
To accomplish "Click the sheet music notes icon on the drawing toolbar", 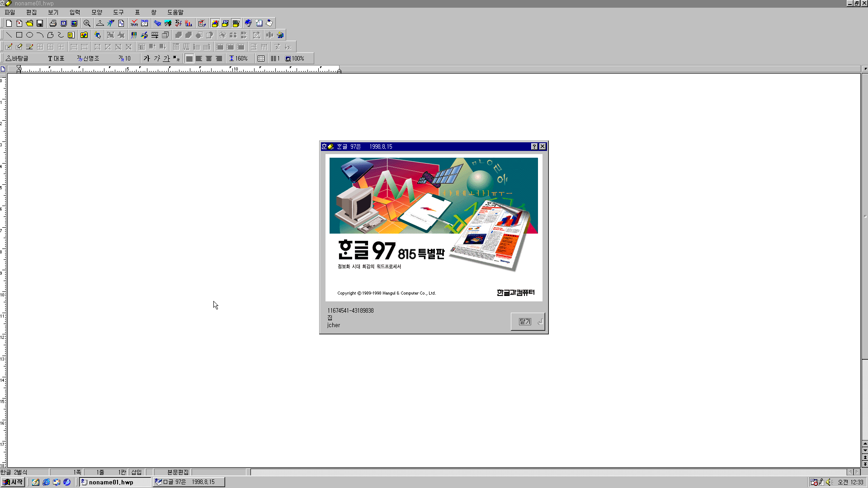I will point(134,35).
